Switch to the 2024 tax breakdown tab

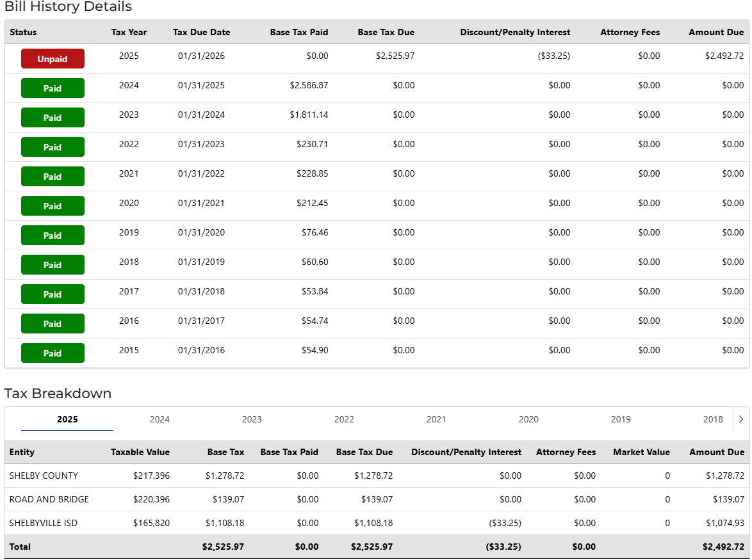(159, 419)
